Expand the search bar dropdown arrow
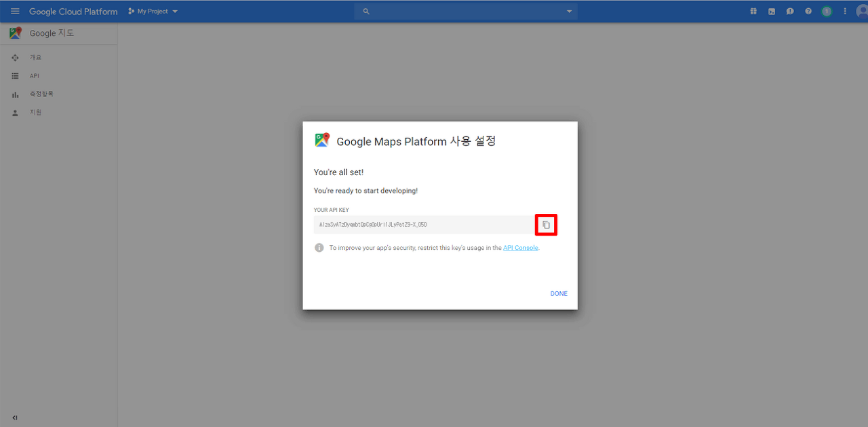This screenshot has height=427, width=868. tap(570, 12)
